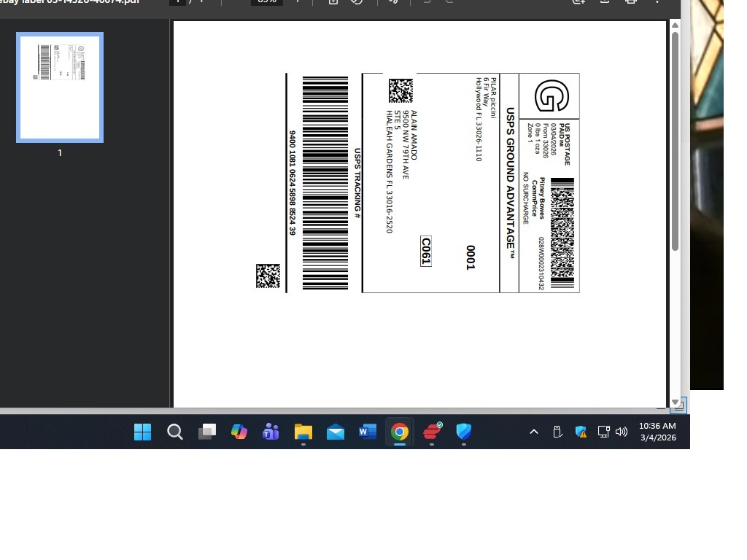
Task: Open the Mail app on the taskbar
Action: (x=336, y=432)
